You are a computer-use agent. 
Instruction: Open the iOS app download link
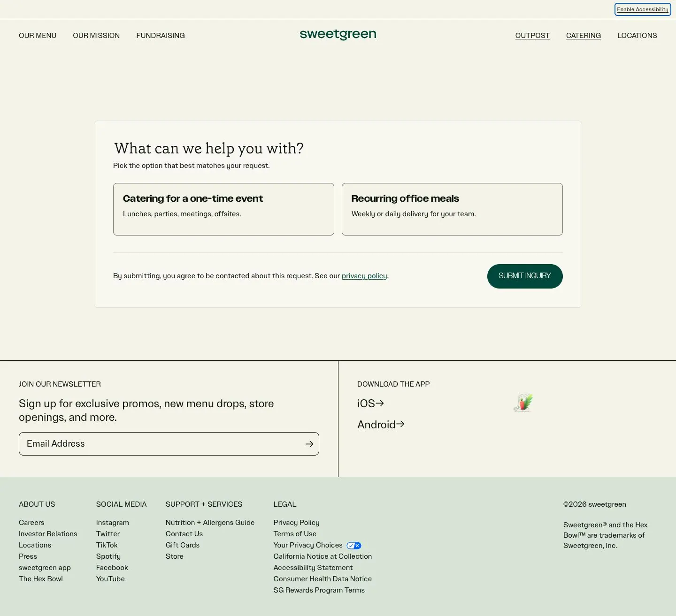click(371, 403)
